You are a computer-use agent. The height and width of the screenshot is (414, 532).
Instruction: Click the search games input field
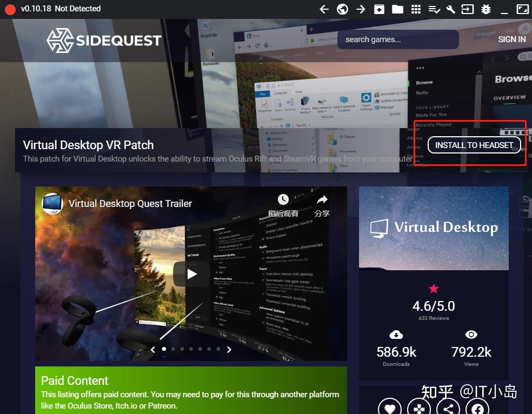[398, 39]
